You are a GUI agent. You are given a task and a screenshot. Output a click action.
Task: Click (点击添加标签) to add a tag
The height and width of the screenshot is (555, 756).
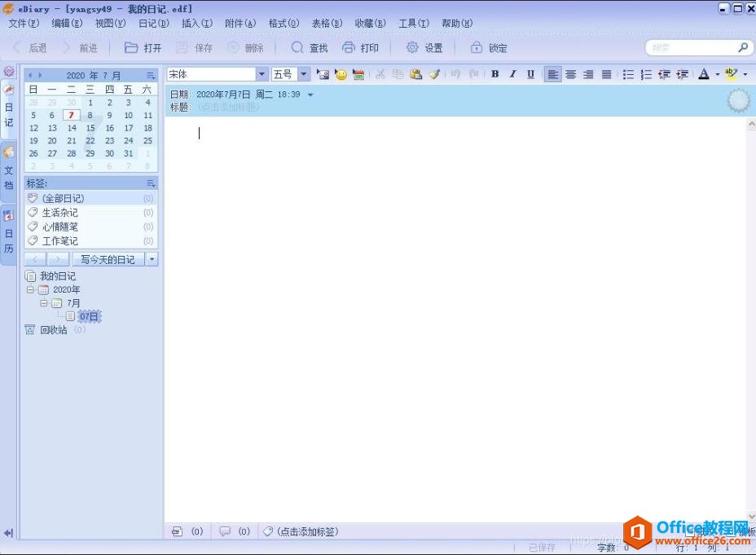point(308,531)
